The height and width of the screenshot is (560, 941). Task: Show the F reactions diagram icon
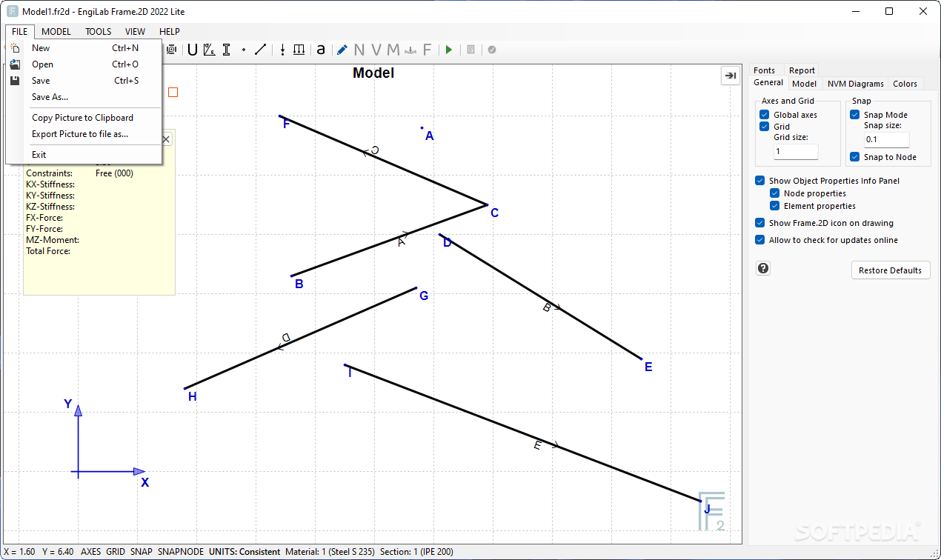click(x=427, y=50)
